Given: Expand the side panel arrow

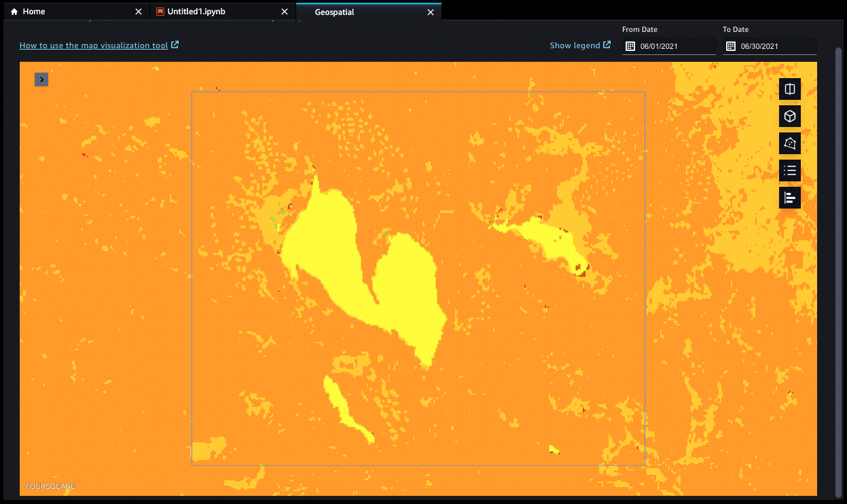Looking at the screenshot, I should (x=41, y=79).
